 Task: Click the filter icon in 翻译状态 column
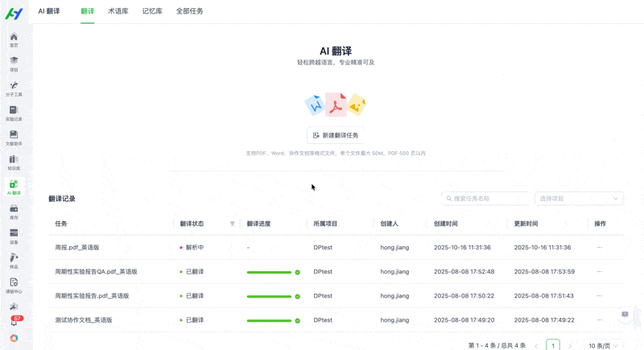pos(232,224)
